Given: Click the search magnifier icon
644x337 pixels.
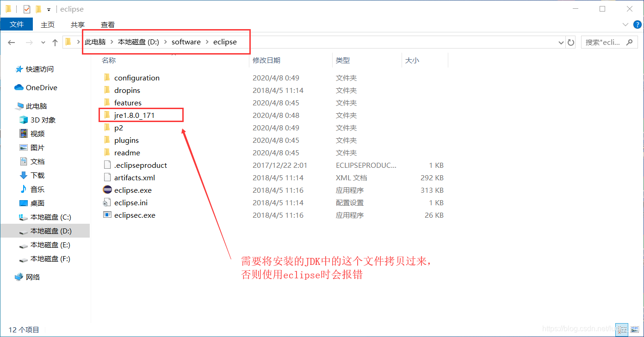Looking at the screenshot, I should [x=629, y=42].
